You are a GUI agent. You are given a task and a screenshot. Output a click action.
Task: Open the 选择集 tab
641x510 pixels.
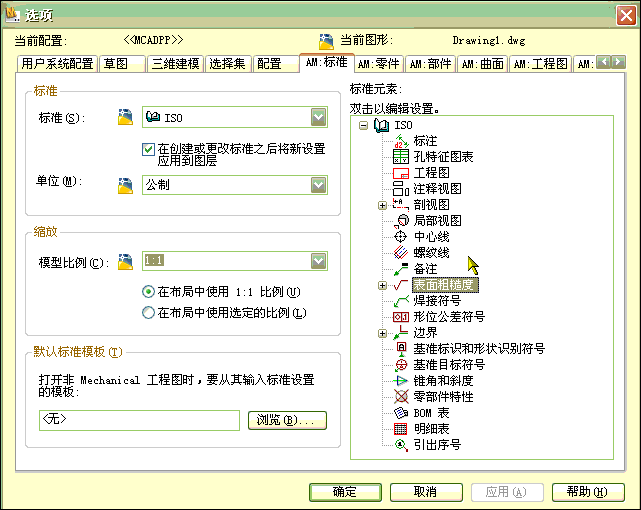[228, 64]
